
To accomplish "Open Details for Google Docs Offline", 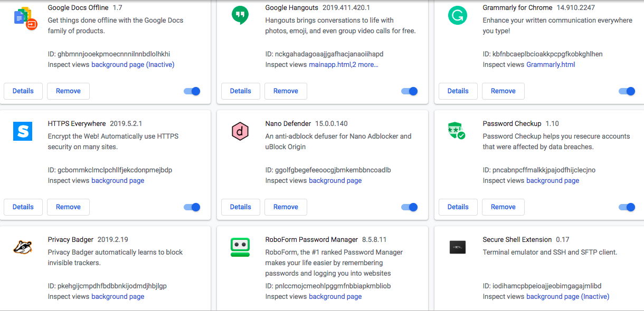I will [x=23, y=91].
